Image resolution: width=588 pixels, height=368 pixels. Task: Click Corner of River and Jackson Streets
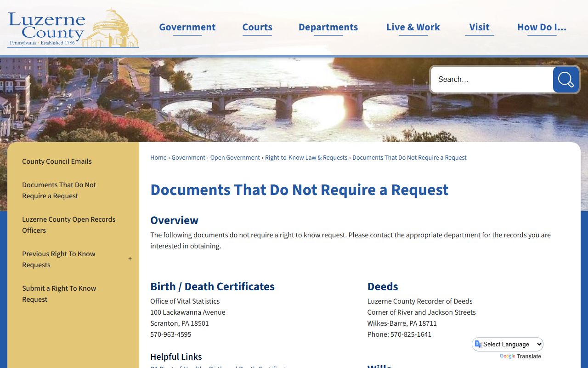[x=421, y=312]
